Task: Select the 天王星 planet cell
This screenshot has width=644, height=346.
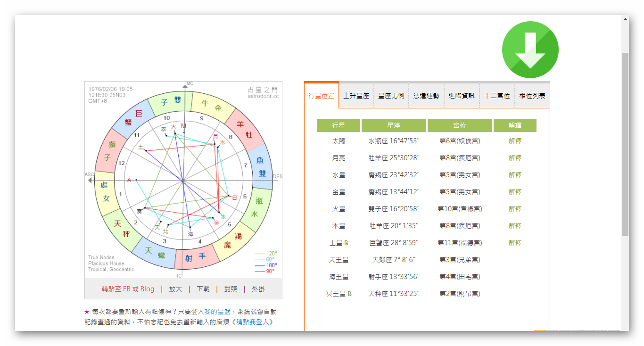Action: (339, 260)
